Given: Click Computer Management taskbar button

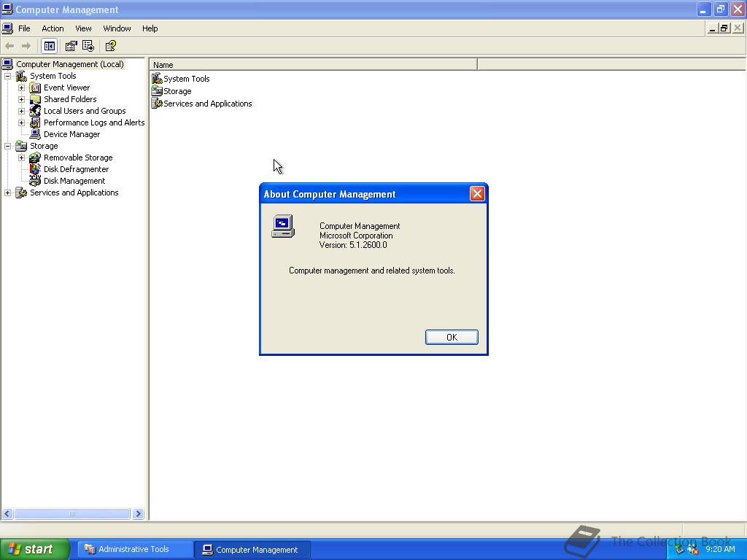Looking at the screenshot, I should [x=252, y=549].
